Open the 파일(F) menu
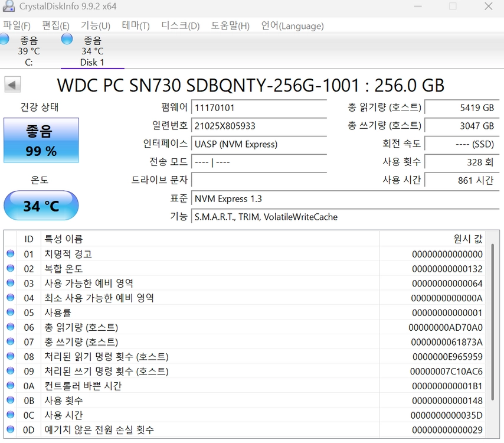This screenshot has height=443, width=504. (17, 25)
